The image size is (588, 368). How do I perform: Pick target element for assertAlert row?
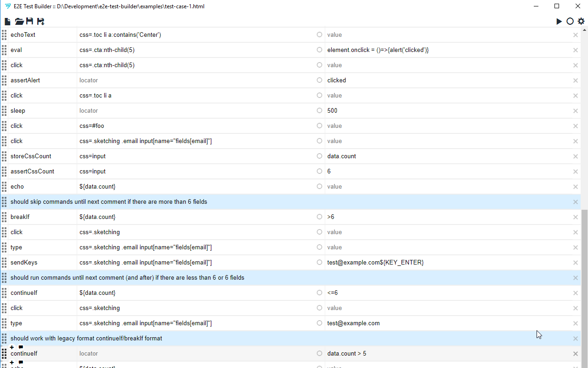(x=319, y=80)
